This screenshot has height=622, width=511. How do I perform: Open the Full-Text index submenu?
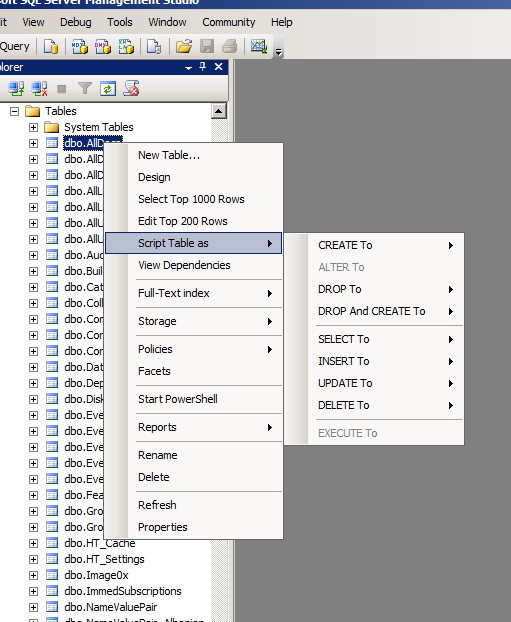[194, 293]
